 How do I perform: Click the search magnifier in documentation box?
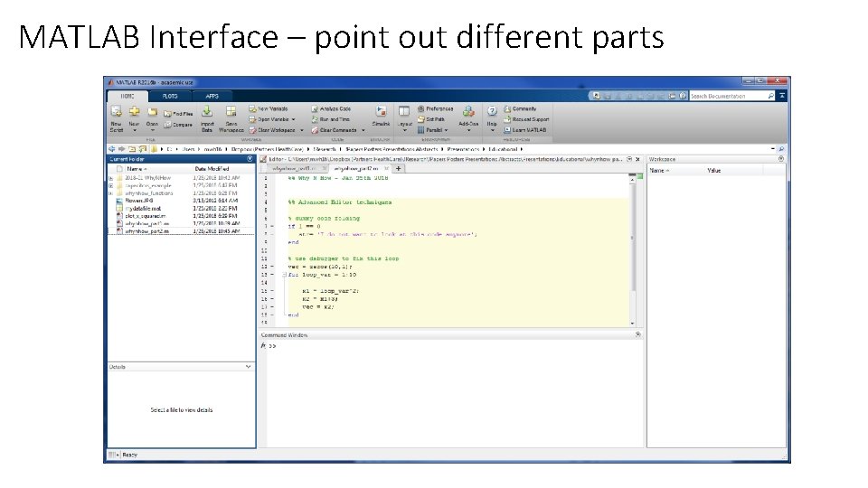coord(770,96)
